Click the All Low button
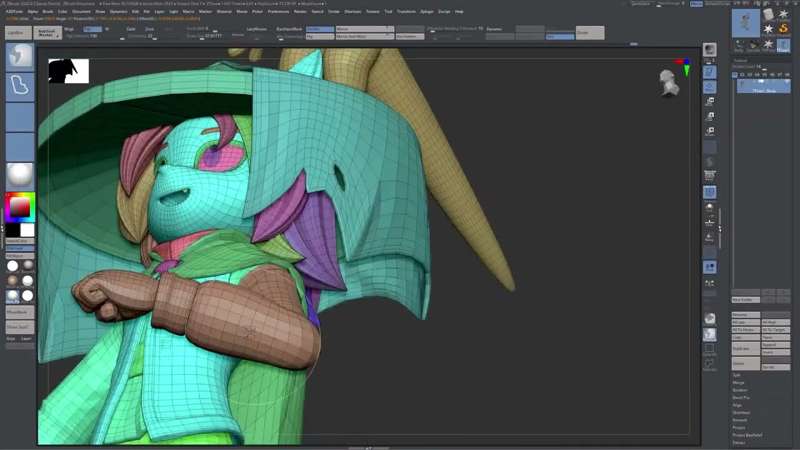Screen dimensions: 800x450 pyautogui.click(x=745, y=322)
